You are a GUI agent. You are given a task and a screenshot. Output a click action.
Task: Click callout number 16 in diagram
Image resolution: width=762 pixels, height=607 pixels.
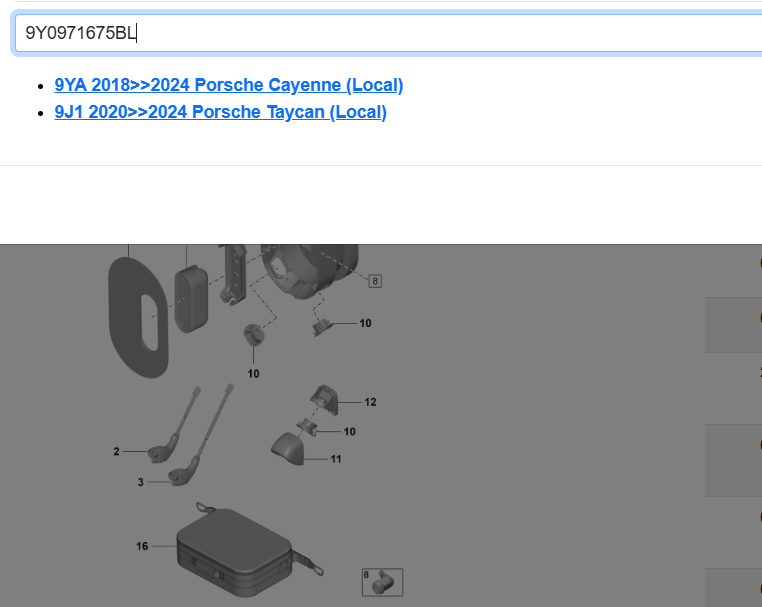(x=142, y=546)
